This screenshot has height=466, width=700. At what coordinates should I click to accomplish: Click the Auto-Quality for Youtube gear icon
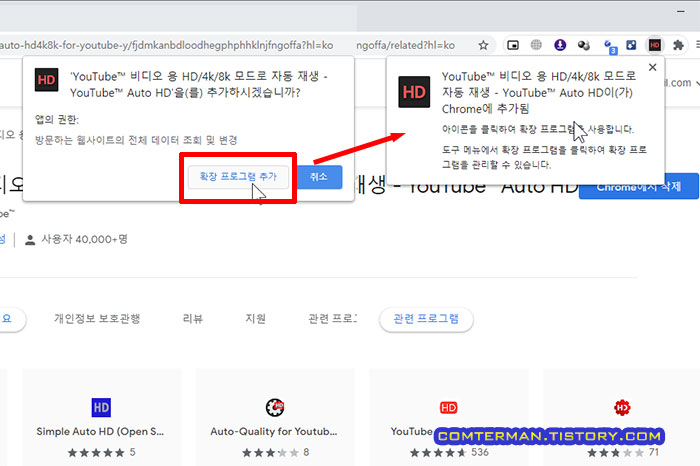point(275,408)
